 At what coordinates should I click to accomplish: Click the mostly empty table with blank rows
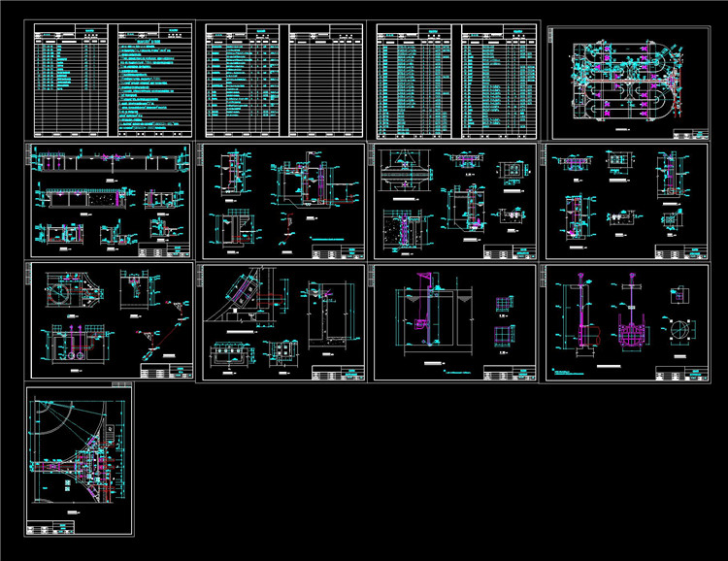[326, 81]
